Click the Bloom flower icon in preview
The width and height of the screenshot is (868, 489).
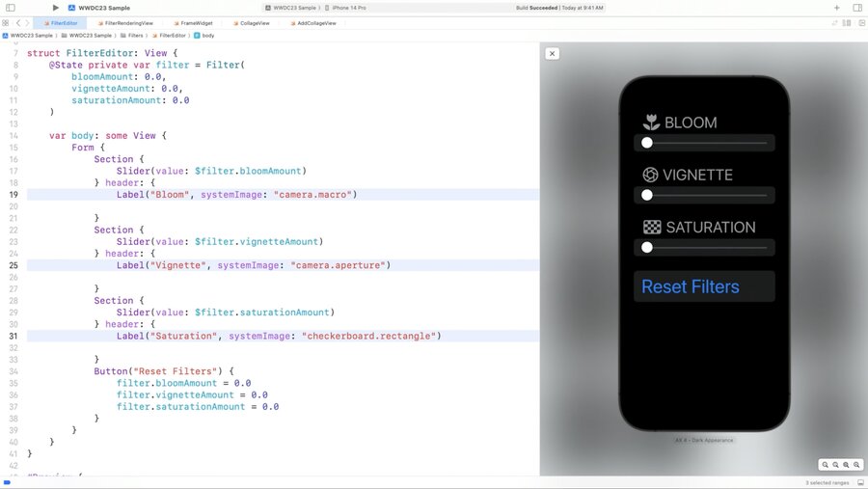click(x=652, y=122)
